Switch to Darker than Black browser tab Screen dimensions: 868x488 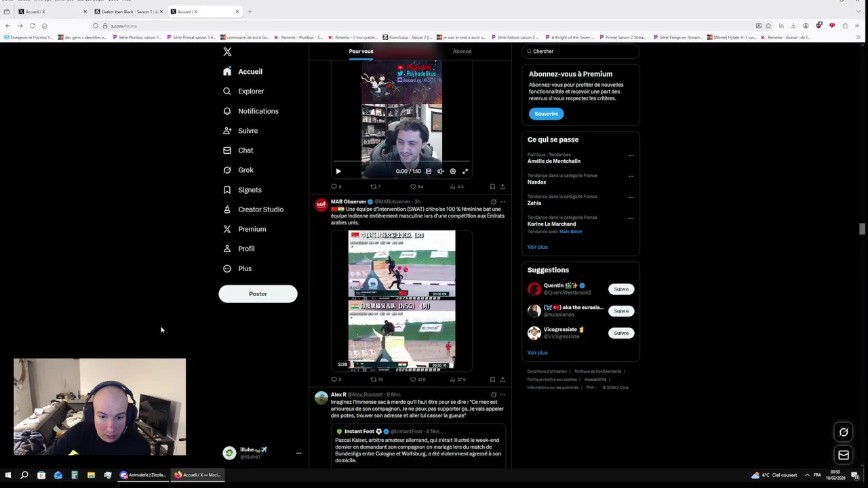[x=129, y=12]
